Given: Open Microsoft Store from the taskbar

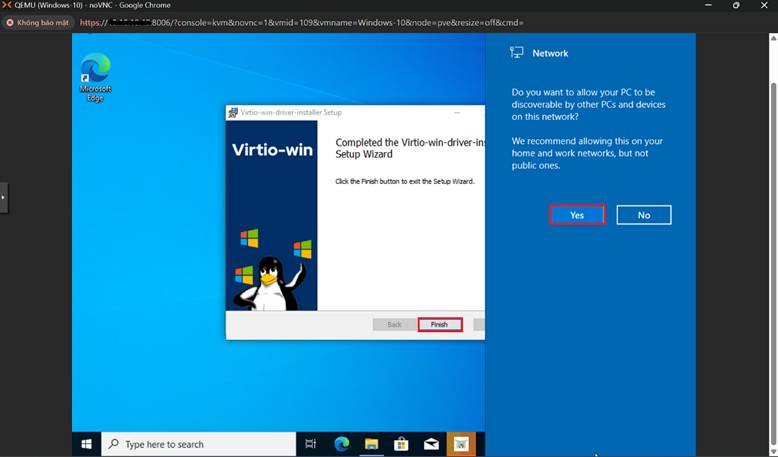Looking at the screenshot, I should click(401, 444).
